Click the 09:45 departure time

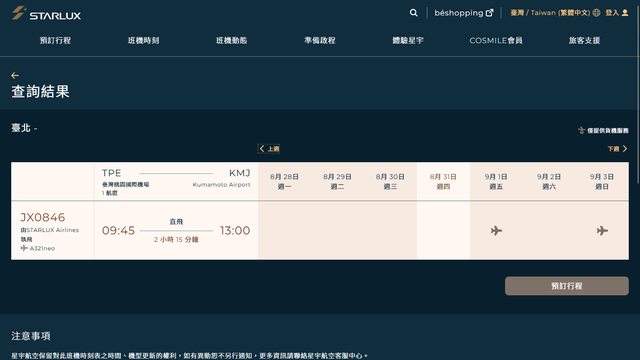click(118, 231)
